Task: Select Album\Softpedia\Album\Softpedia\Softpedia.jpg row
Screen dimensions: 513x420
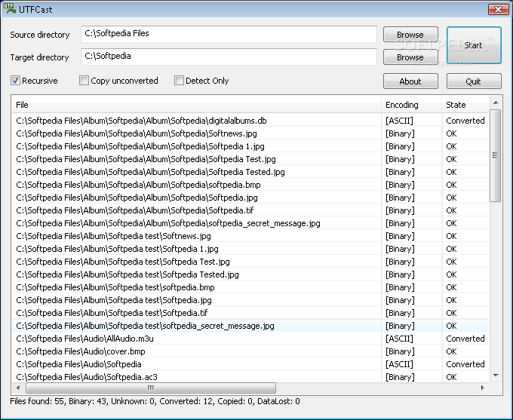Action: (x=250, y=198)
